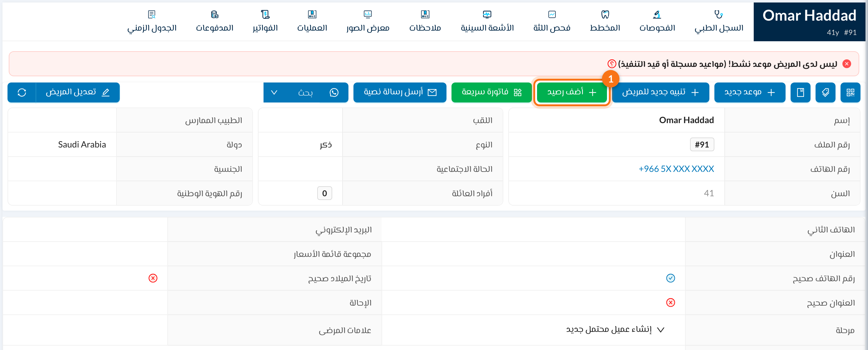The image size is (868, 350).
Task: Open العمليات procedures tab
Action: (312, 21)
